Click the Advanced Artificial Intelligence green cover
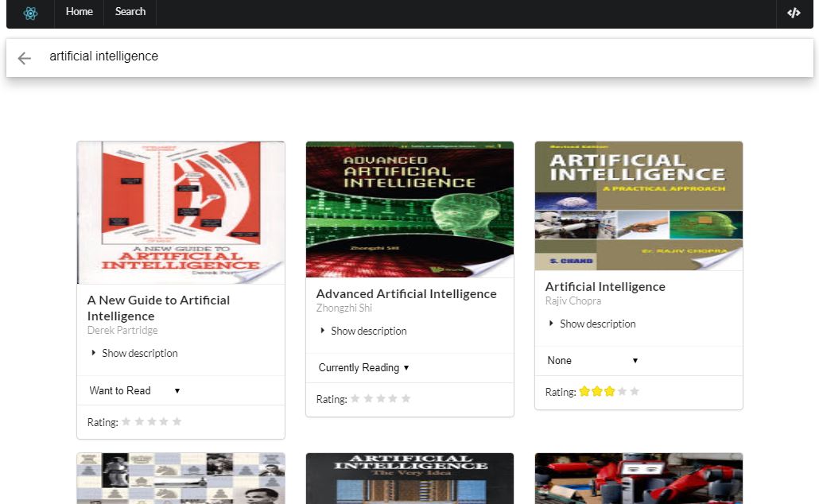The image size is (819, 504). click(410, 209)
